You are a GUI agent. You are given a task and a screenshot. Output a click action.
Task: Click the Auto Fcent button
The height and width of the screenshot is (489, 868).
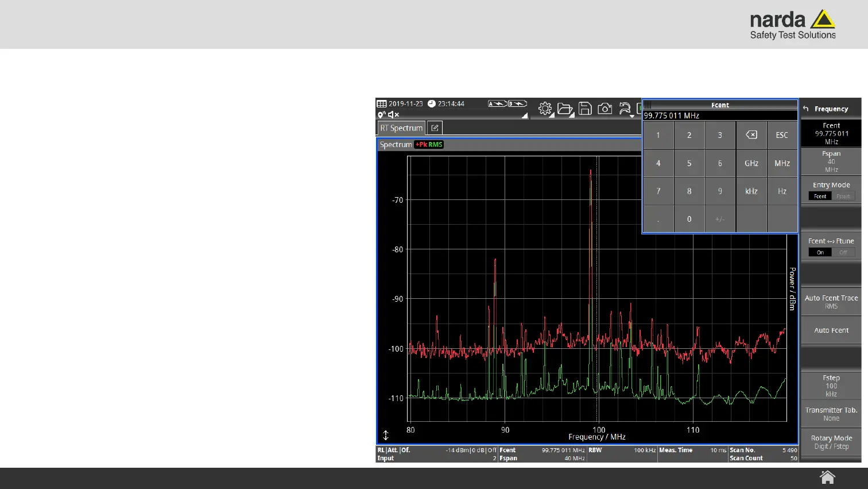click(831, 330)
